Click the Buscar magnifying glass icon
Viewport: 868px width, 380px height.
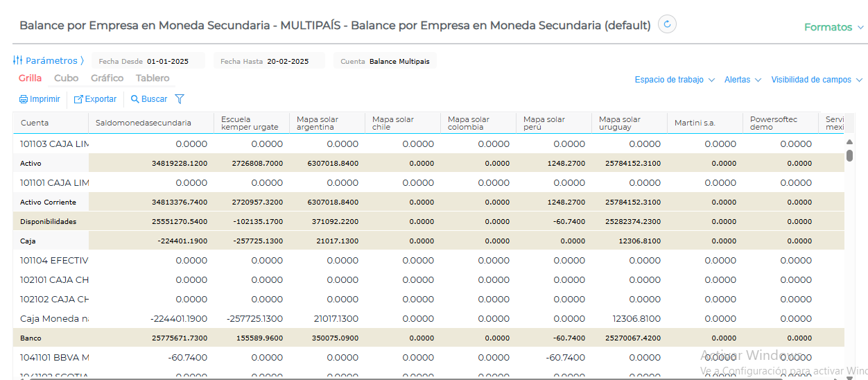pos(134,99)
